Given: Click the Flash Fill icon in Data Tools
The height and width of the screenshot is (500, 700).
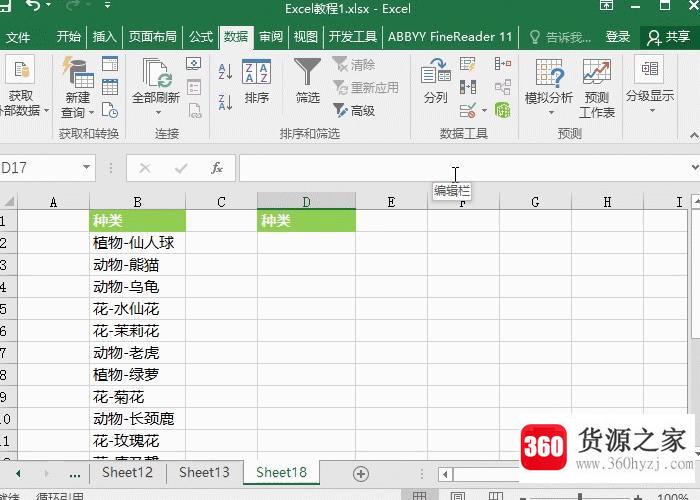Looking at the screenshot, I should [468, 64].
